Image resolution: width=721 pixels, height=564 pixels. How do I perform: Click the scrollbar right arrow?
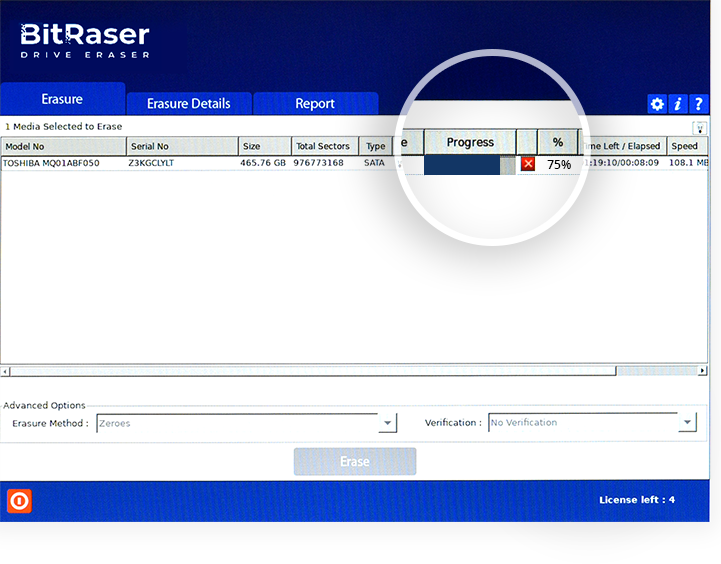click(x=703, y=370)
